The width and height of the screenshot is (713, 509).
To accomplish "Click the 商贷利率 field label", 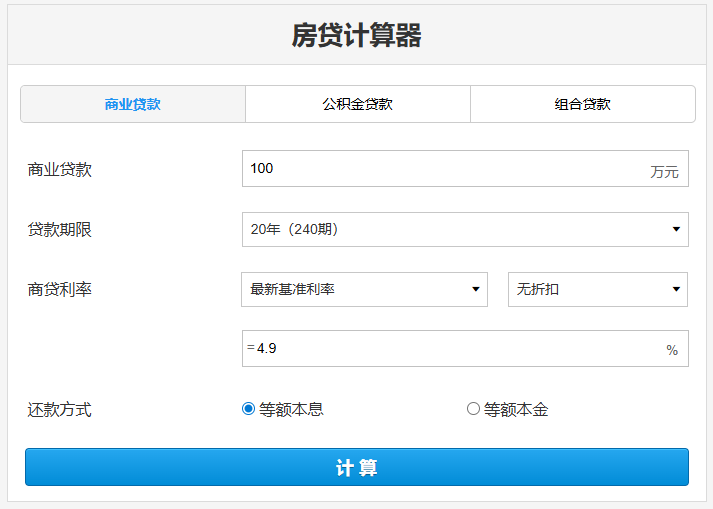I will coord(60,290).
